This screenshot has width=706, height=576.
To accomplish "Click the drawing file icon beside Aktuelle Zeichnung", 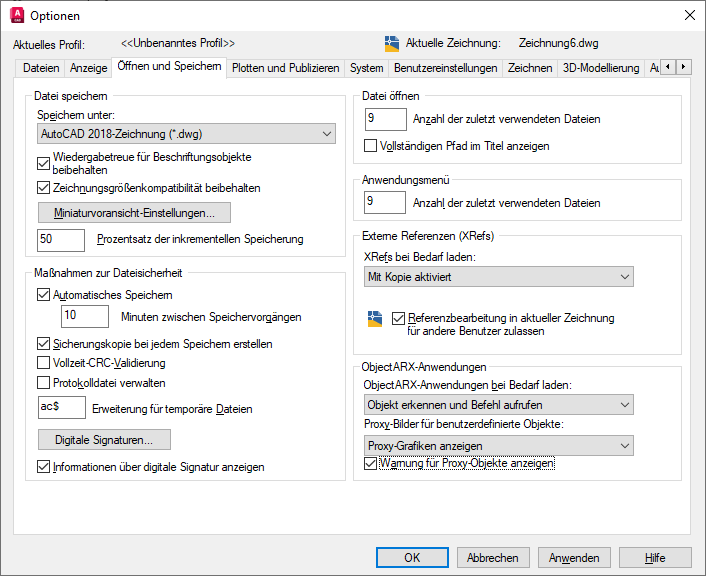I will 392,43.
